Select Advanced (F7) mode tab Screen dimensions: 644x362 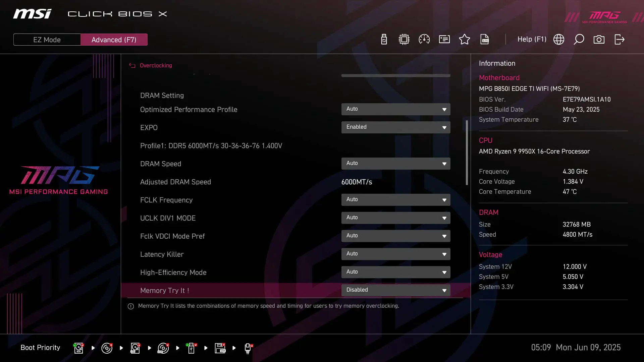(114, 40)
